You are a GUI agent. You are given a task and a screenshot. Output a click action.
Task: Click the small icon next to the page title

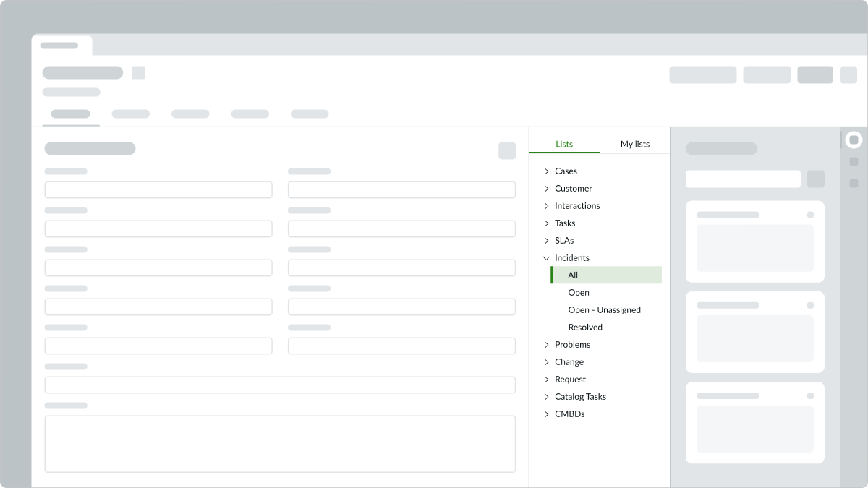[138, 72]
